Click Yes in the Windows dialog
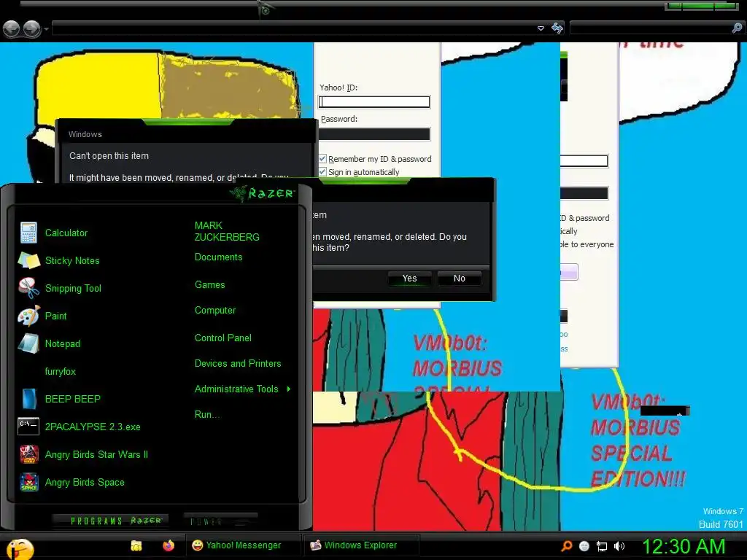The height and width of the screenshot is (560, 747). click(x=410, y=278)
